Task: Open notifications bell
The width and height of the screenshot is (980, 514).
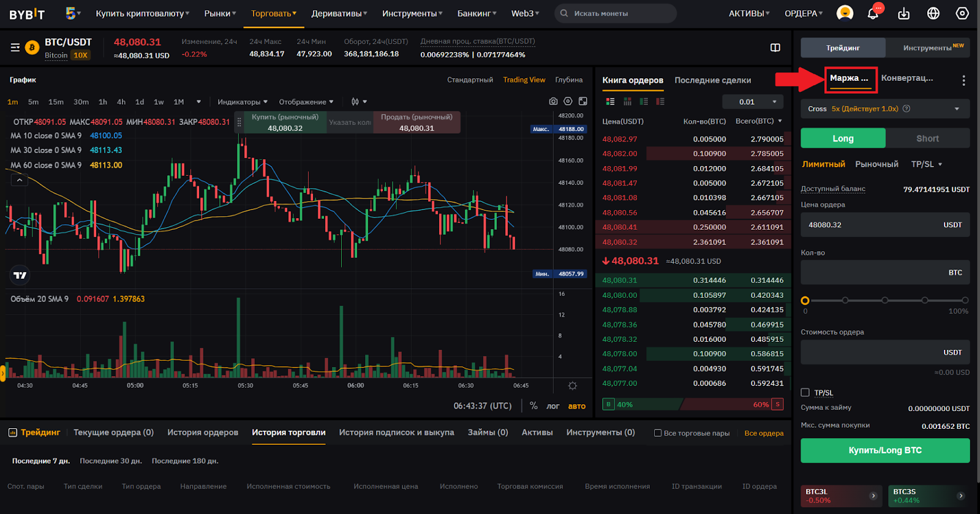Action: point(873,13)
